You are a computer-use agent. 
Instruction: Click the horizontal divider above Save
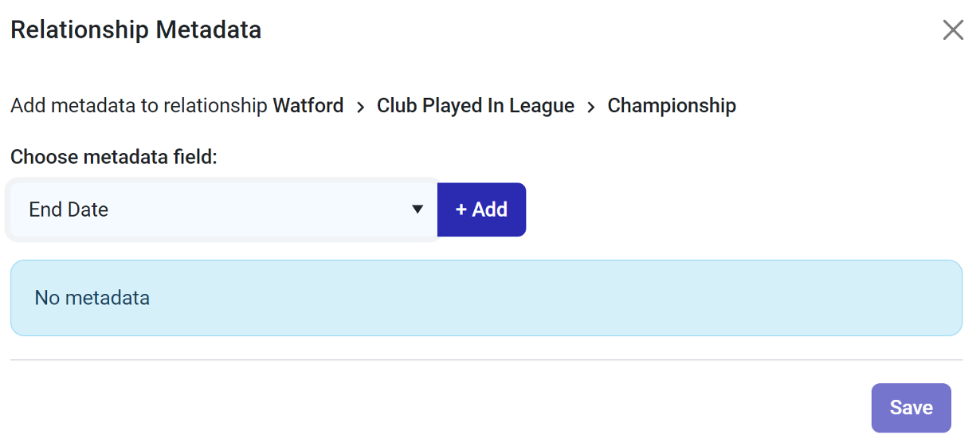(486, 360)
